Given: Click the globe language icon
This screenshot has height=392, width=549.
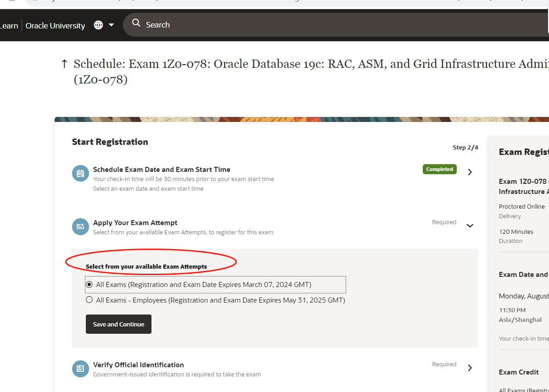Looking at the screenshot, I should (98, 25).
